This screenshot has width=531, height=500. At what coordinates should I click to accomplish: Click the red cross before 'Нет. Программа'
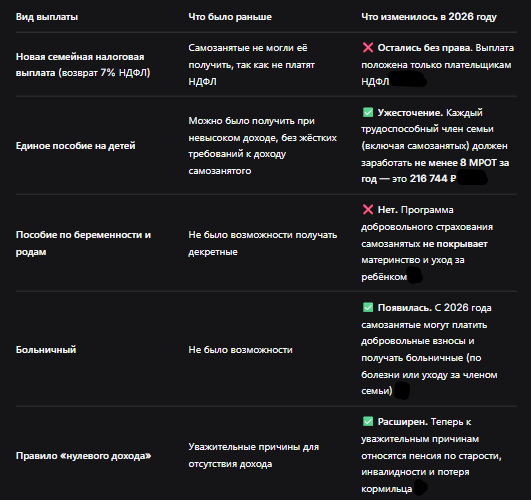click(368, 210)
